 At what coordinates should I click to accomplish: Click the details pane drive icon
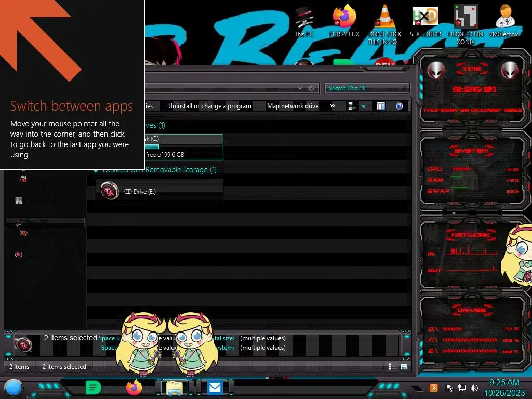tap(23, 345)
